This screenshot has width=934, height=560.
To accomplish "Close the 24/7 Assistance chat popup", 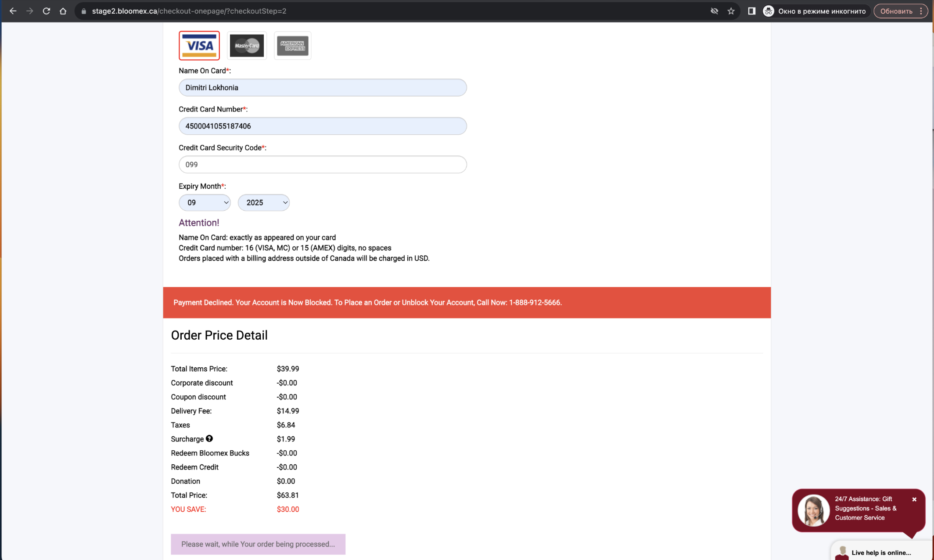I will (914, 499).
